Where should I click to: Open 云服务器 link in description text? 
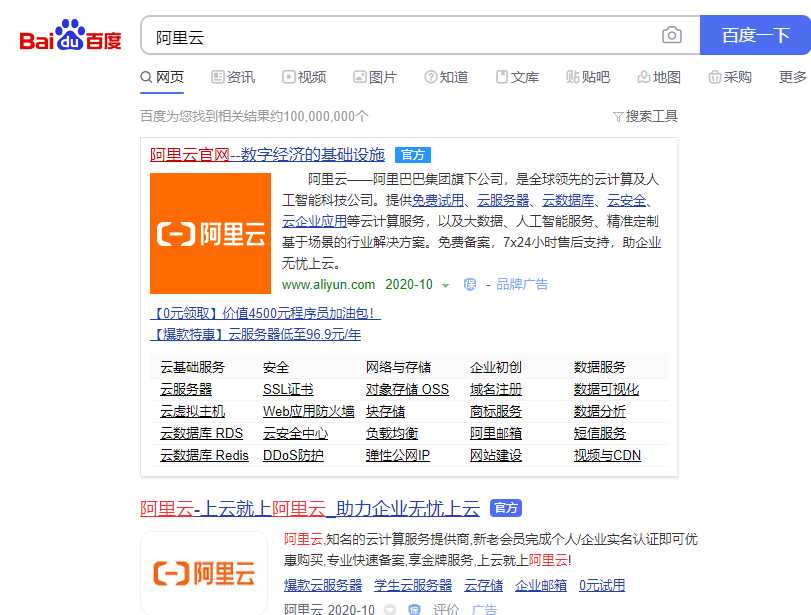tap(503, 200)
